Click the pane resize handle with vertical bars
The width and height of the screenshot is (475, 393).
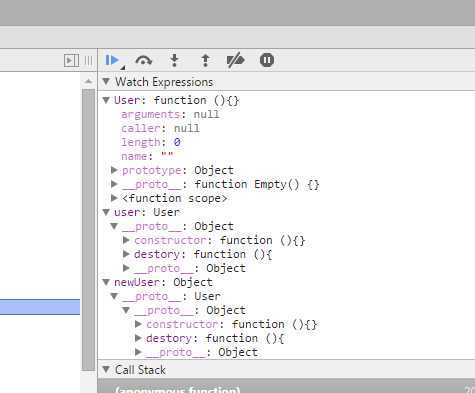tap(88, 61)
